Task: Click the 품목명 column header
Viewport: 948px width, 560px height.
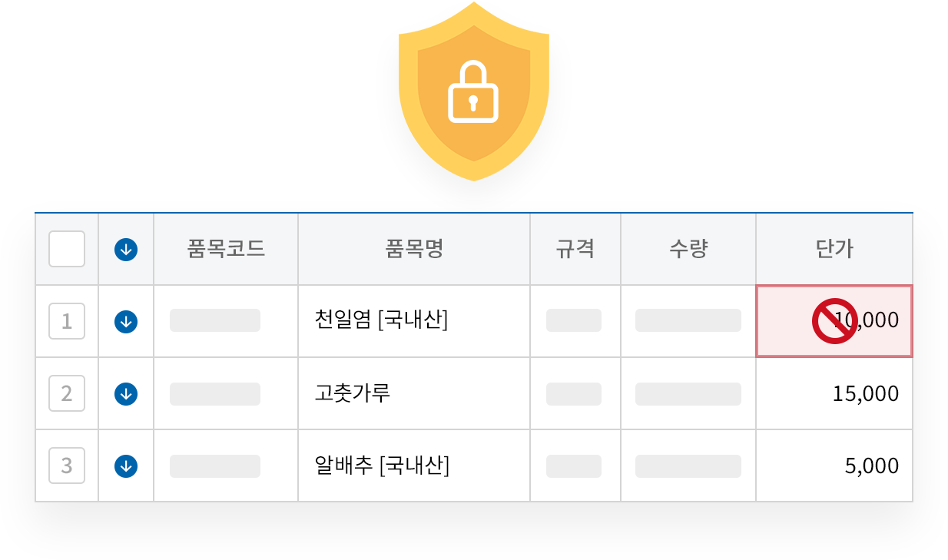Action: click(x=413, y=249)
